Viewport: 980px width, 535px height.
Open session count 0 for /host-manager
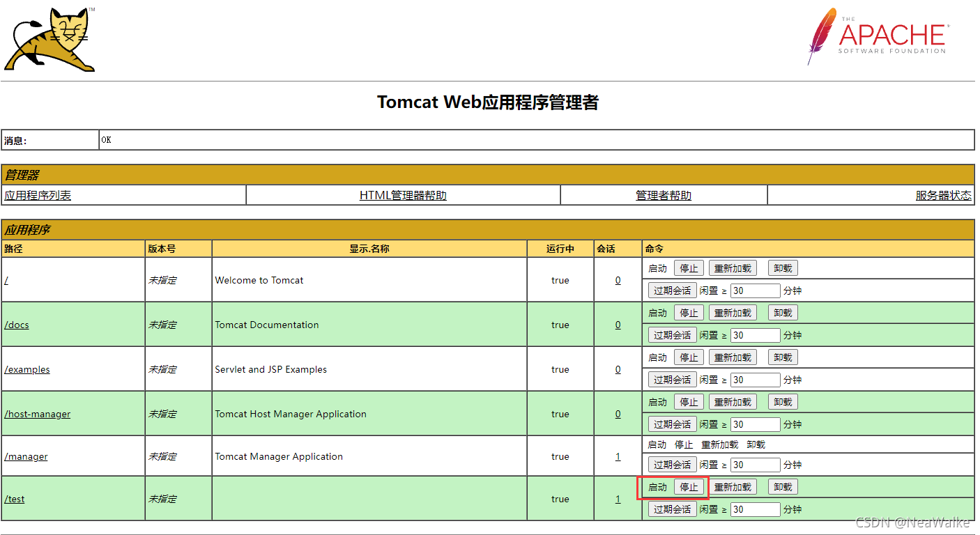tap(618, 414)
